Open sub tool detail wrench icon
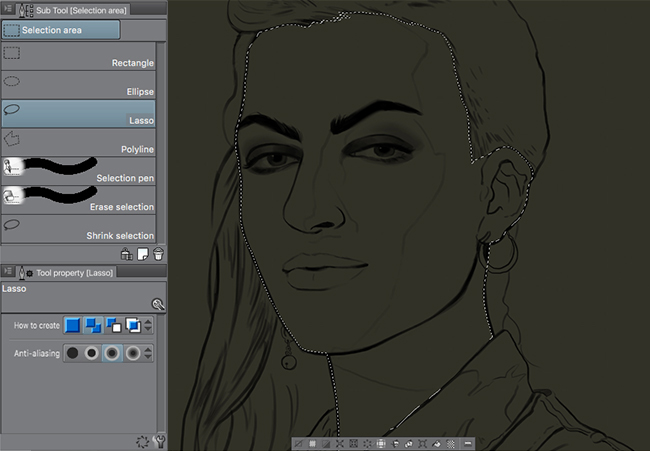The width and height of the screenshot is (650, 451). pyautogui.click(x=159, y=441)
